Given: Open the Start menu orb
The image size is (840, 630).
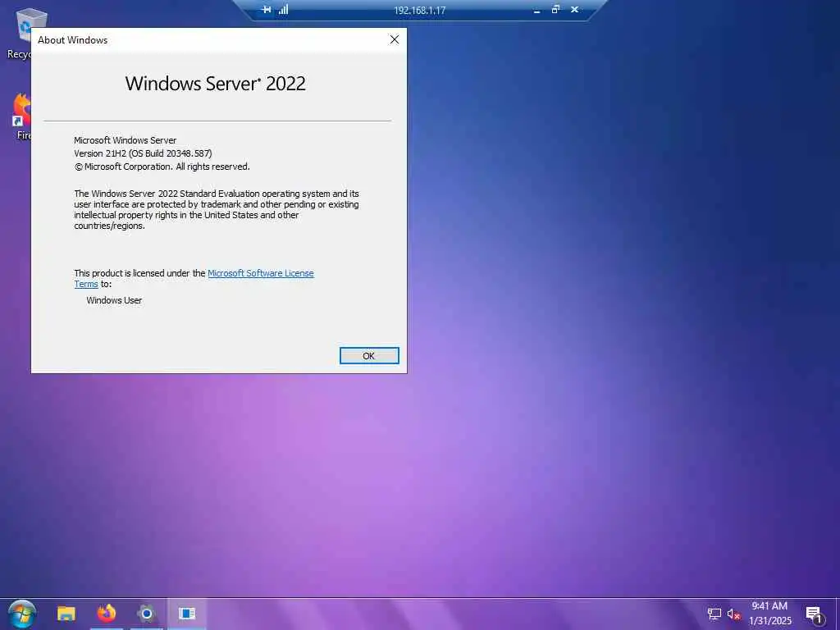Looking at the screenshot, I should click(22, 614).
